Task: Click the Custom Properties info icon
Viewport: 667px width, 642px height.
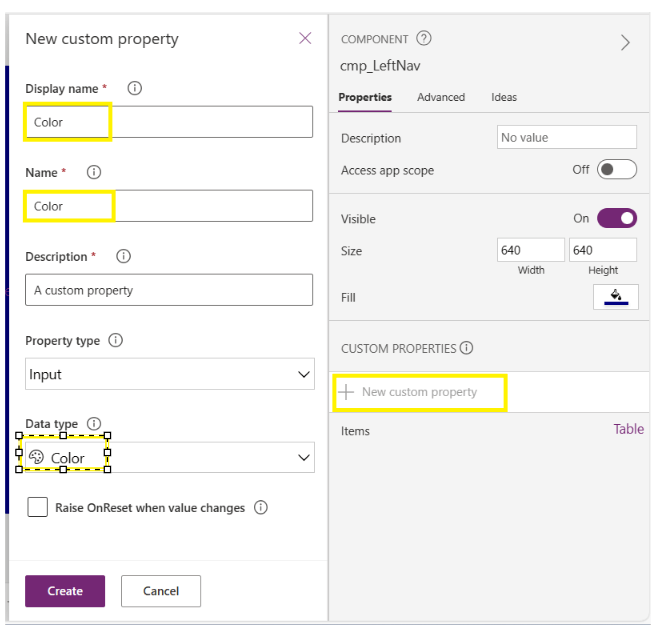Action: pos(467,348)
